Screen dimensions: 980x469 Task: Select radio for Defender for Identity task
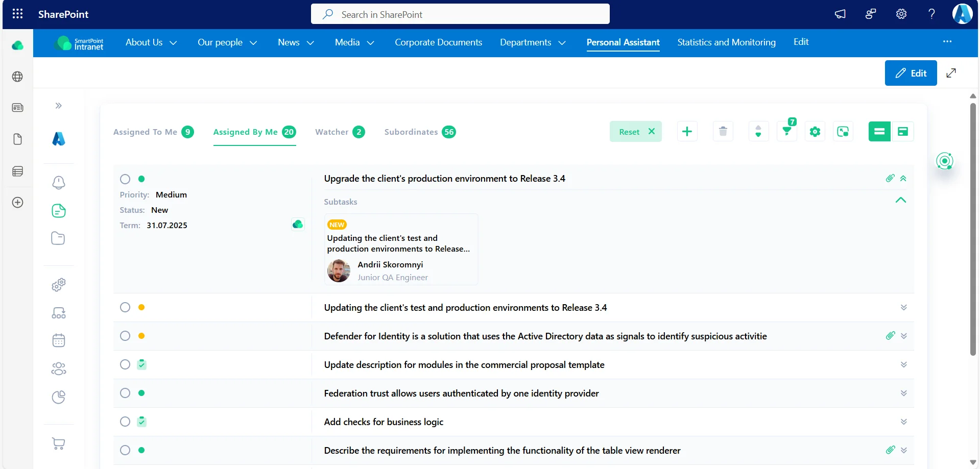125,336
